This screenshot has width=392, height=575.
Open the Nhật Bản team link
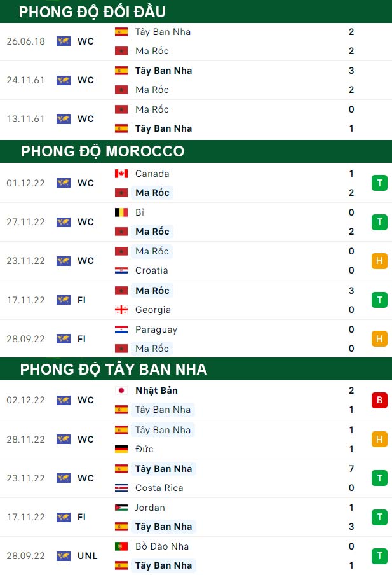(156, 391)
